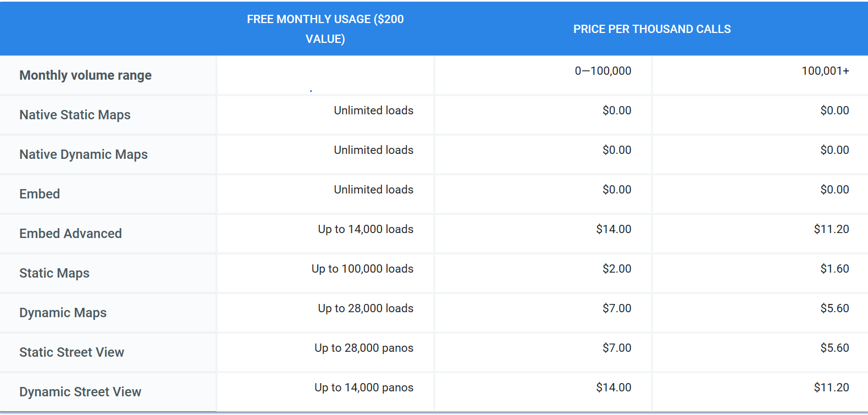Click the Up to 28,000 panos cell
Image resolution: width=868 pixels, height=415 pixels.
point(364,348)
